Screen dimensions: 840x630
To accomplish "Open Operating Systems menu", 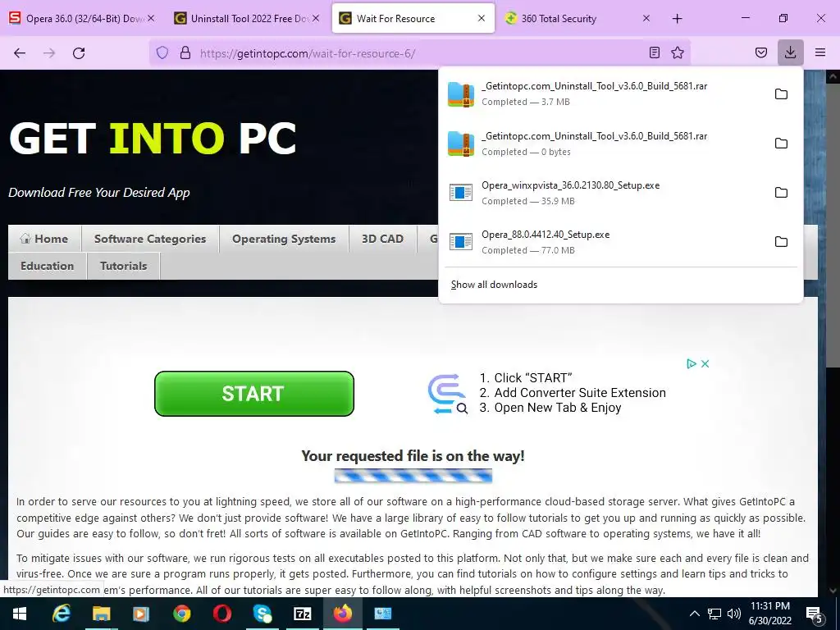I will pos(284,239).
